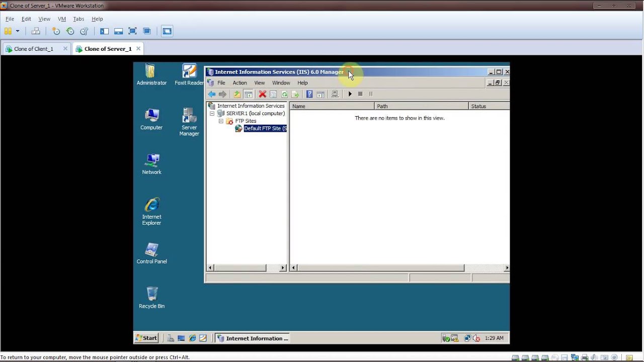This screenshot has width=644, height=362.
Task: Open the IIS Manager Window menu
Action: (x=281, y=83)
